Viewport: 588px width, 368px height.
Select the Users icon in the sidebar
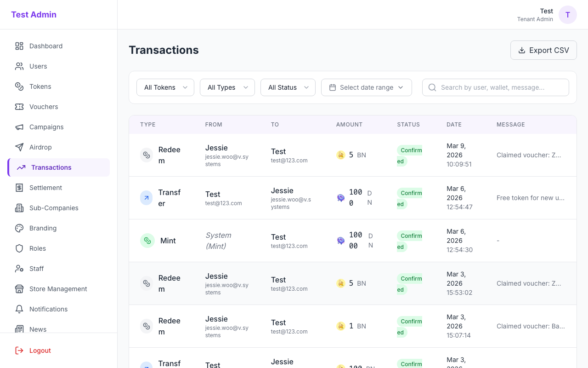19,66
